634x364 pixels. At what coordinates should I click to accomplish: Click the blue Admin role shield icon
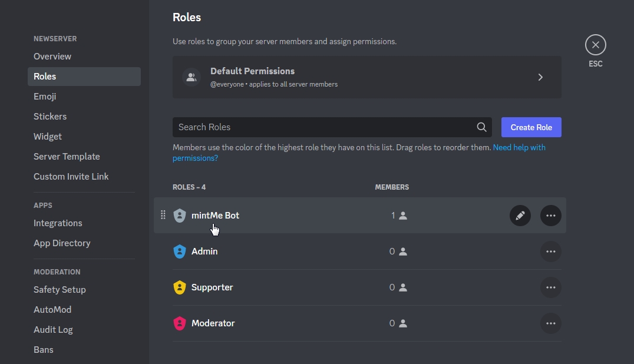(x=180, y=252)
